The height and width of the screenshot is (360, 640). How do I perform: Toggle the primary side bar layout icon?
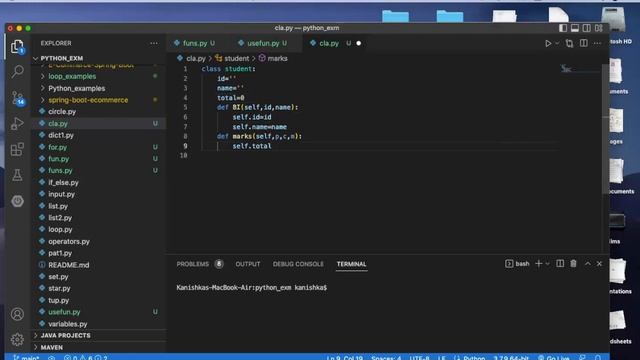tap(563, 28)
